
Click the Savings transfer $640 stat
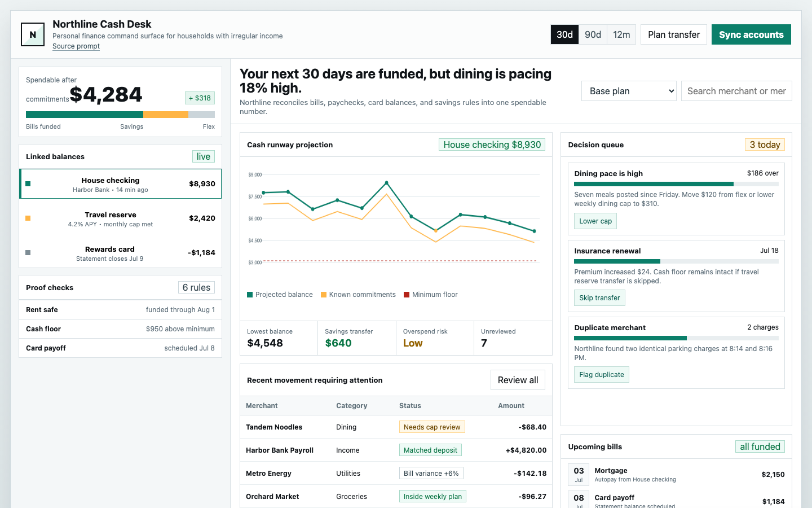click(357, 338)
